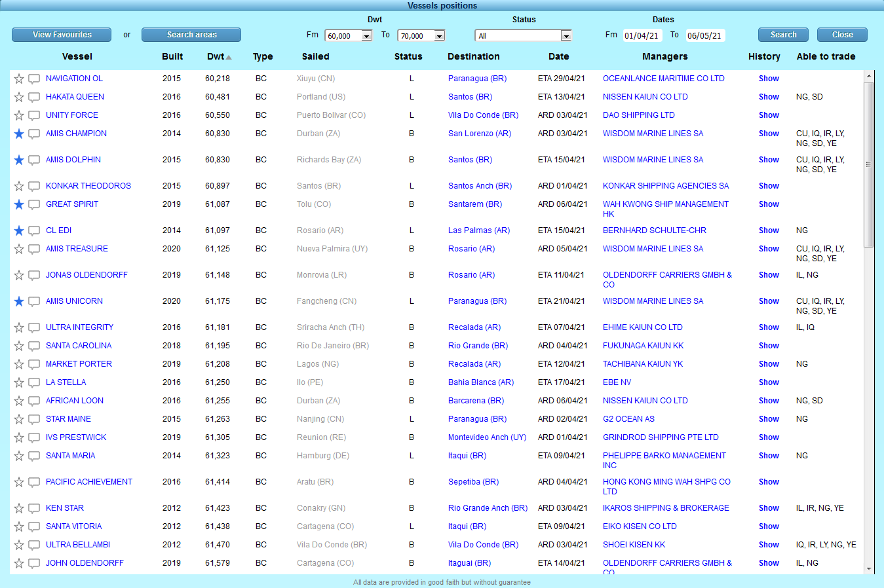
Task: Open comment bubble for AFRICAN LOON
Action: 34,401
